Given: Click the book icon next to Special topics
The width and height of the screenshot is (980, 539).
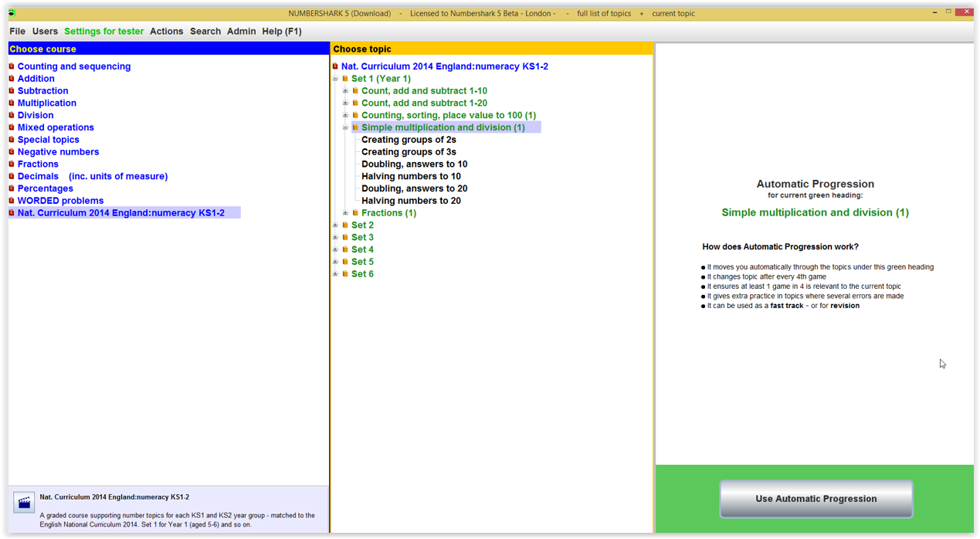Looking at the screenshot, I should [x=12, y=140].
